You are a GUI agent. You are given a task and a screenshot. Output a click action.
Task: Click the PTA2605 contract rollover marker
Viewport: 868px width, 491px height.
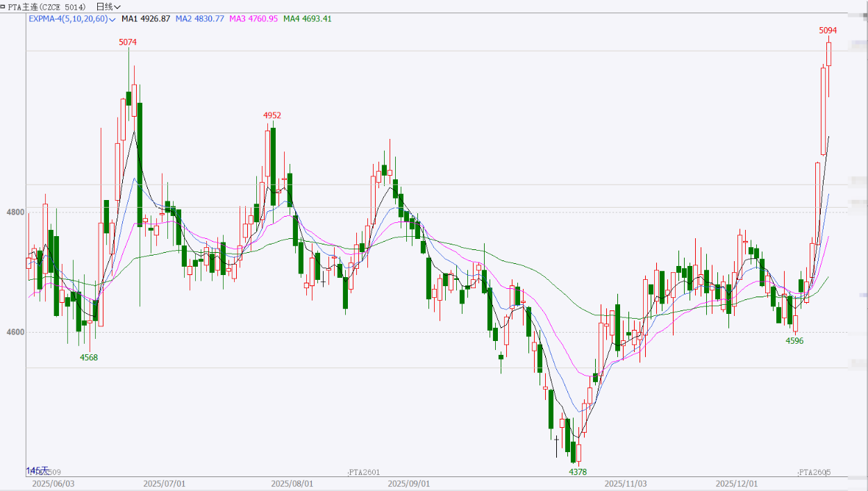(x=814, y=472)
